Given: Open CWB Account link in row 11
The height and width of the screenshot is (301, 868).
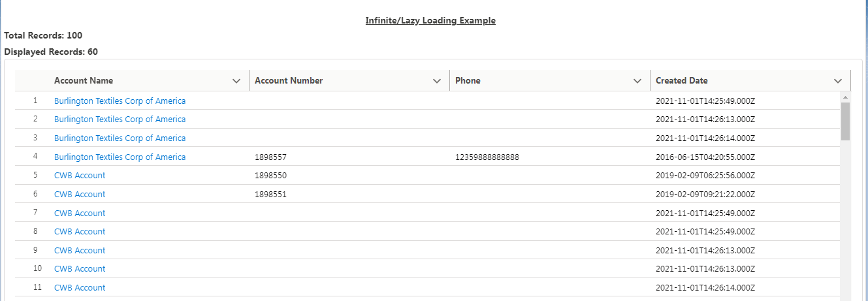Looking at the screenshot, I should tap(80, 288).
